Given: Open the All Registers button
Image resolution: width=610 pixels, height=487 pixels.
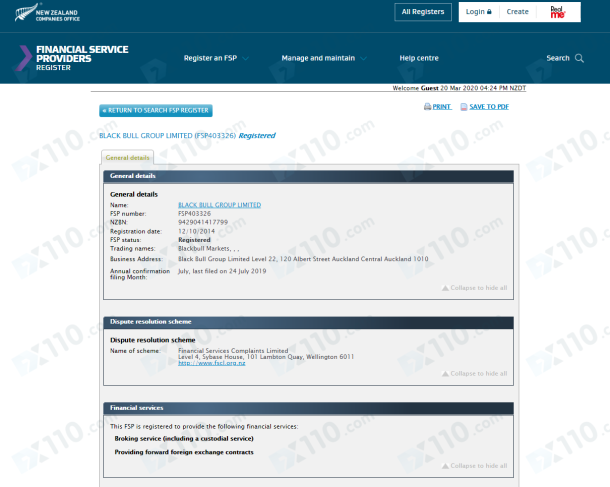Looking at the screenshot, I should pos(423,12).
